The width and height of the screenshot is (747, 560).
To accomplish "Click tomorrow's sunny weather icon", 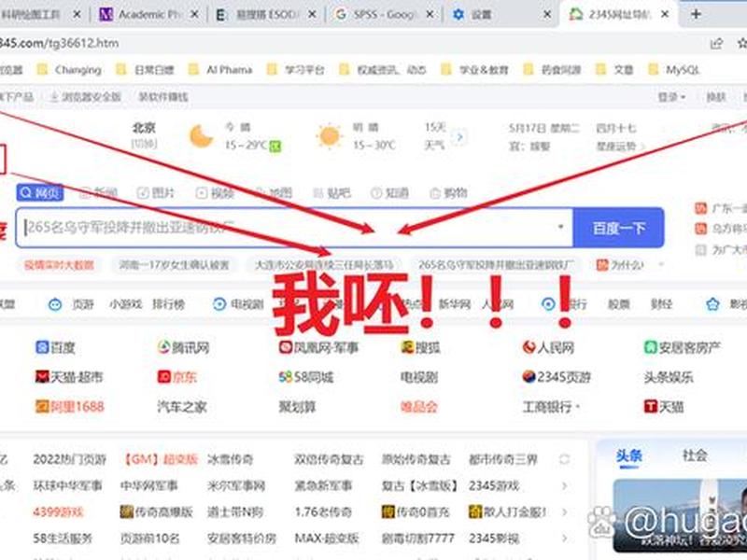I will 330,136.
